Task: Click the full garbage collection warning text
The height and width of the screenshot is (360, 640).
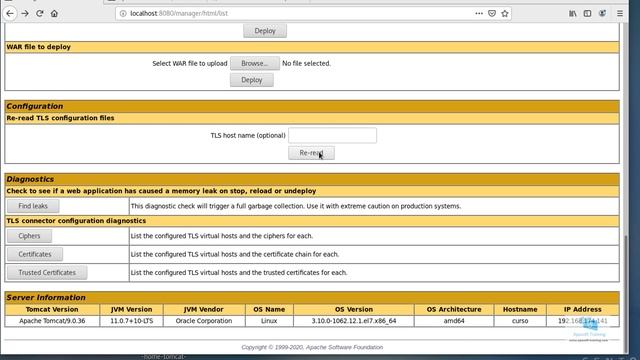Action: pos(296,206)
